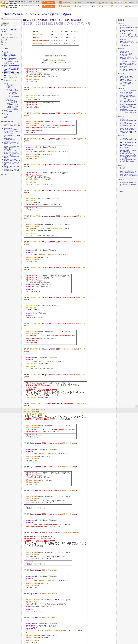Screen dimensions: 138x644
Task: Open the large blue wiki title link
Action: click(37, 14)
